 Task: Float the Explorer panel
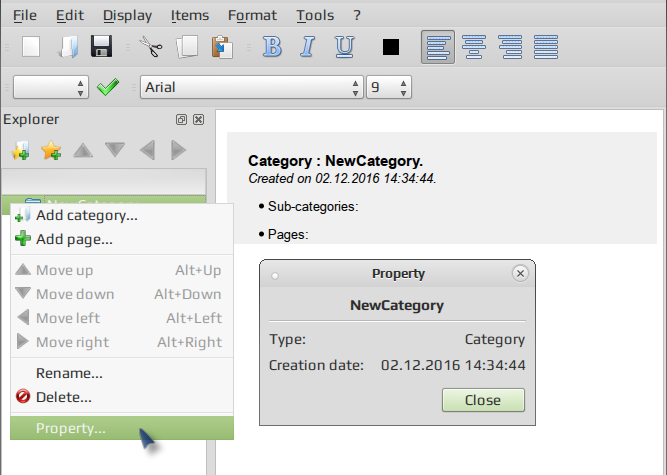pyautogui.click(x=181, y=119)
